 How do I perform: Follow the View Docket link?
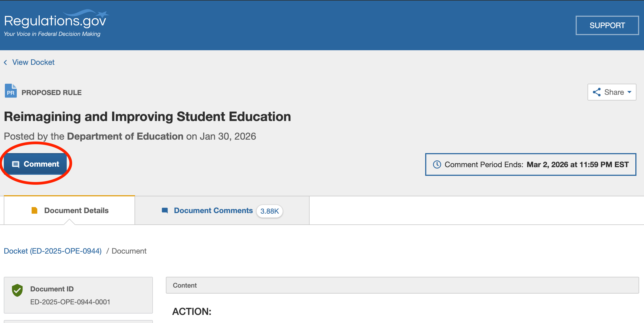tap(33, 62)
